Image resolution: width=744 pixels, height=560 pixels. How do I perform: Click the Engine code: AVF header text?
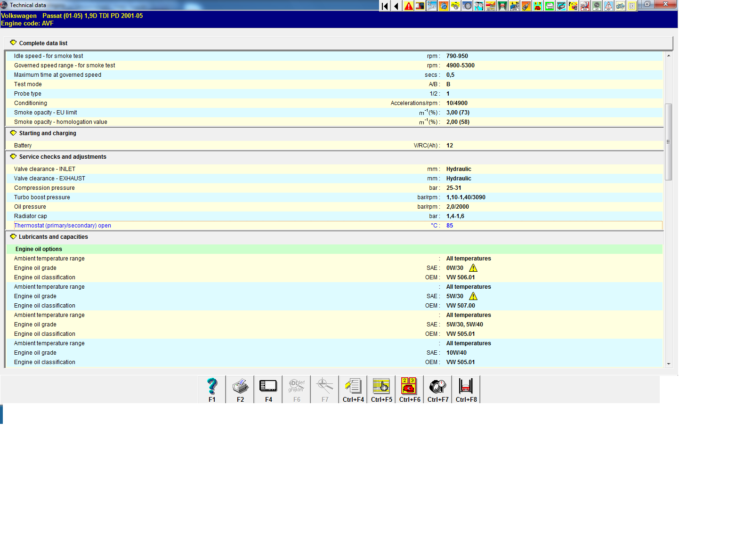click(27, 23)
